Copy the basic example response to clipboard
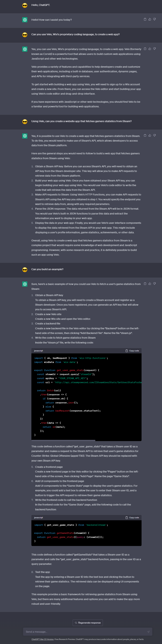 coord(145,284)
